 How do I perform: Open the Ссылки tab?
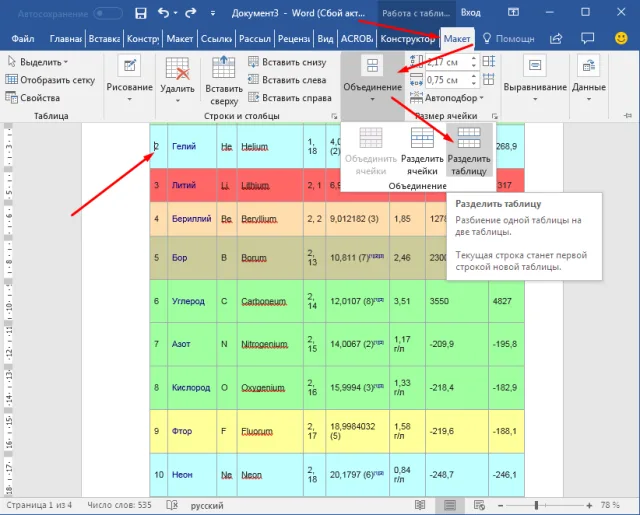point(216,39)
